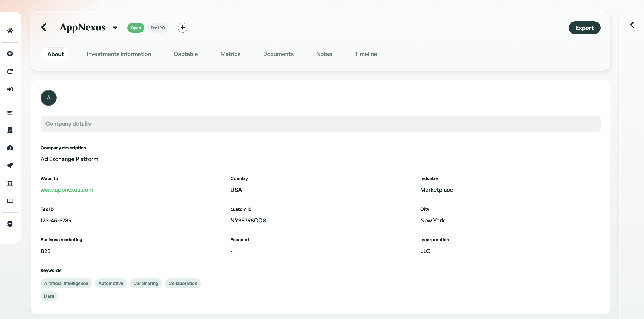Click the Country value USA
This screenshot has height=319, width=644.
tap(236, 190)
